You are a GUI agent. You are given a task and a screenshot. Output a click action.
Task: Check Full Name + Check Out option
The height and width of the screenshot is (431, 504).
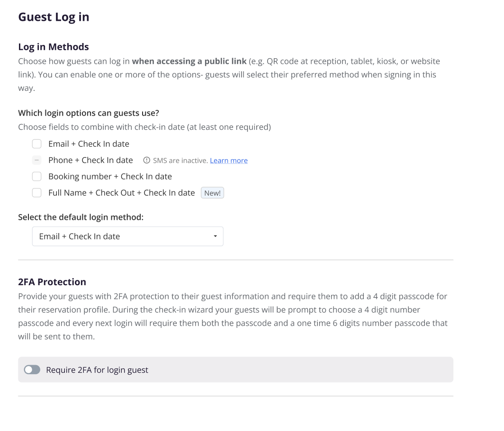point(37,193)
